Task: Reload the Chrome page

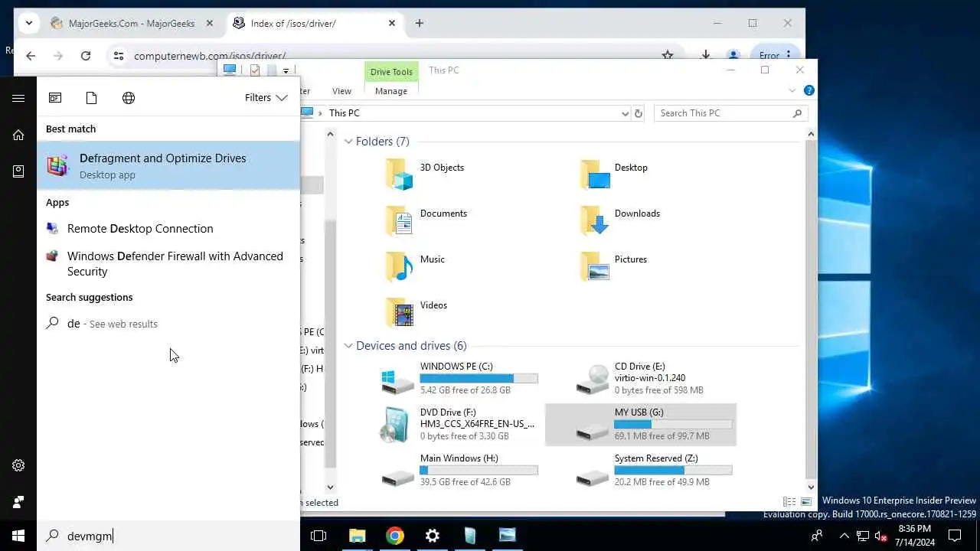Action: 86,56
